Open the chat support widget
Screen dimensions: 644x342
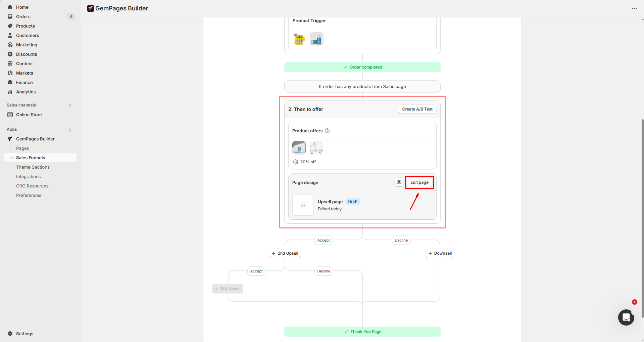(626, 317)
